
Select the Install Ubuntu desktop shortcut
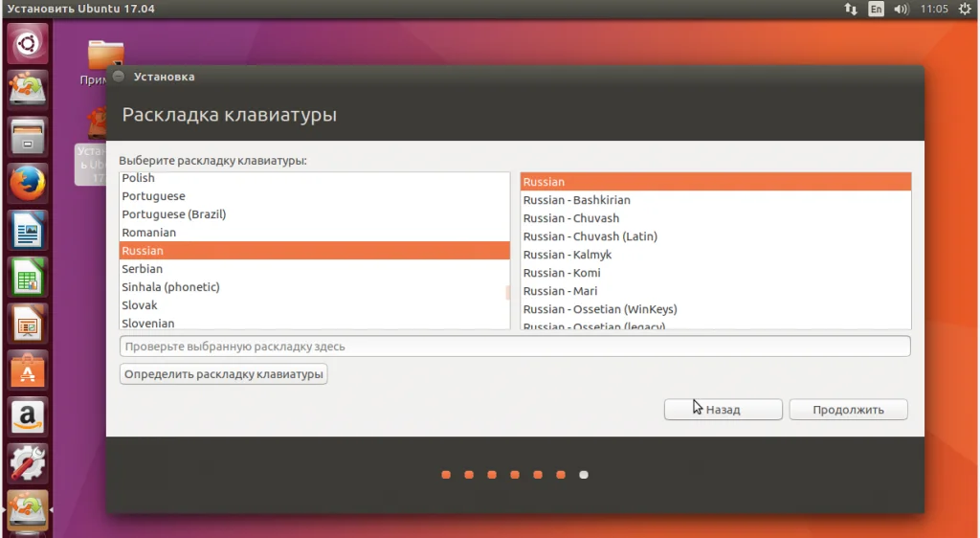[x=93, y=146]
